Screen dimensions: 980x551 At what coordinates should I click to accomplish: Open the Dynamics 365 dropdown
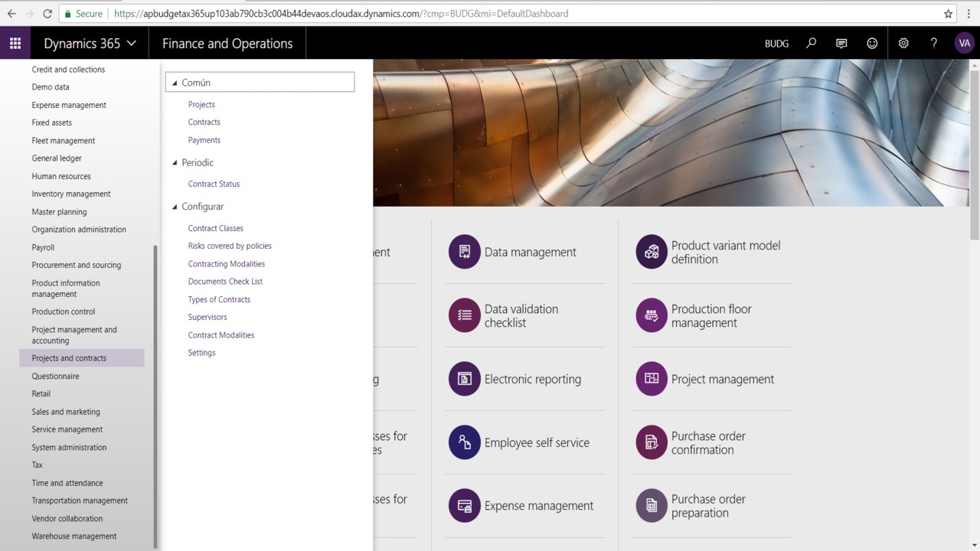click(x=90, y=44)
